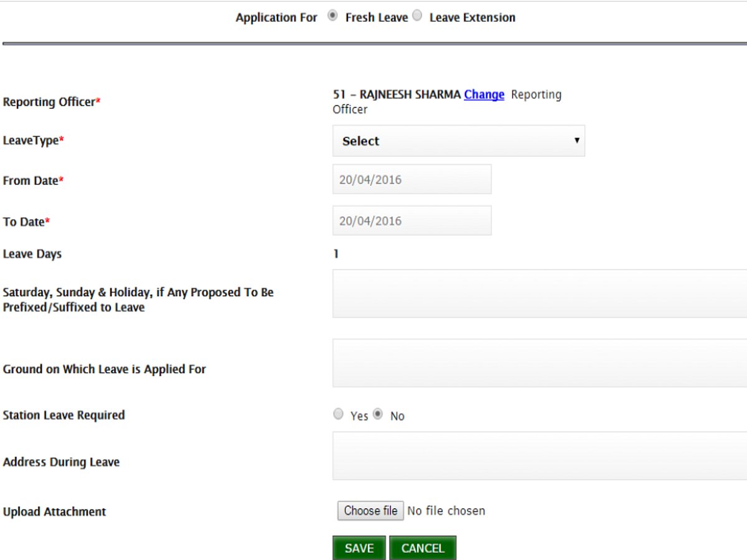The image size is (747, 560).
Task: Click the From Date field
Action: (x=411, y=179)
